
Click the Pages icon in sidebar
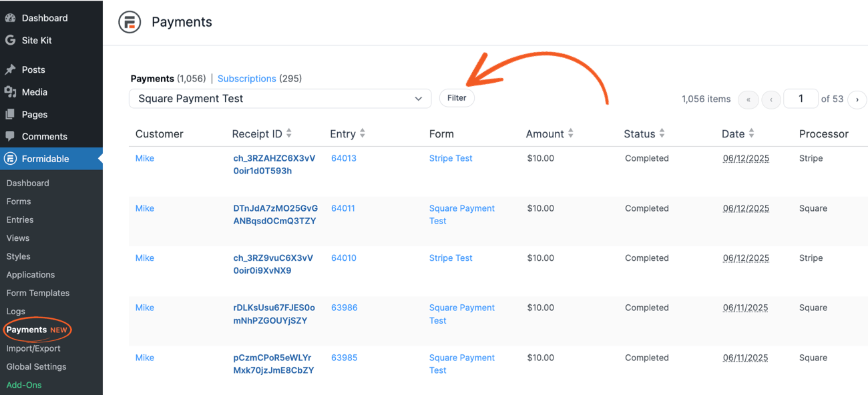pos(10,114)
